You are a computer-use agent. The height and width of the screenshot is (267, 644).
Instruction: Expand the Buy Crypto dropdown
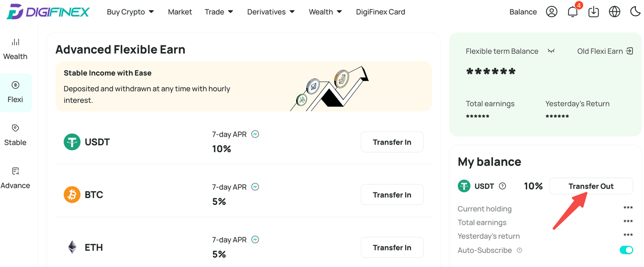pyautogui.click(x=130, y=12)
